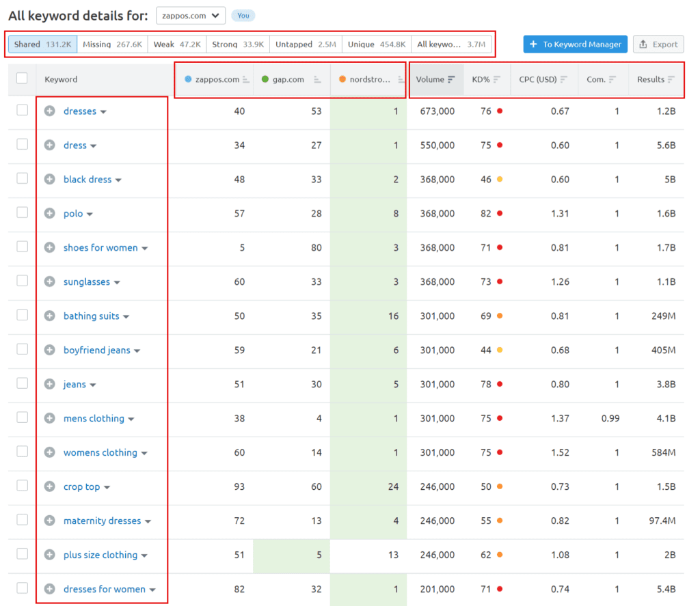
Task: Open the mens clothing keyword link
Action: 94,418
